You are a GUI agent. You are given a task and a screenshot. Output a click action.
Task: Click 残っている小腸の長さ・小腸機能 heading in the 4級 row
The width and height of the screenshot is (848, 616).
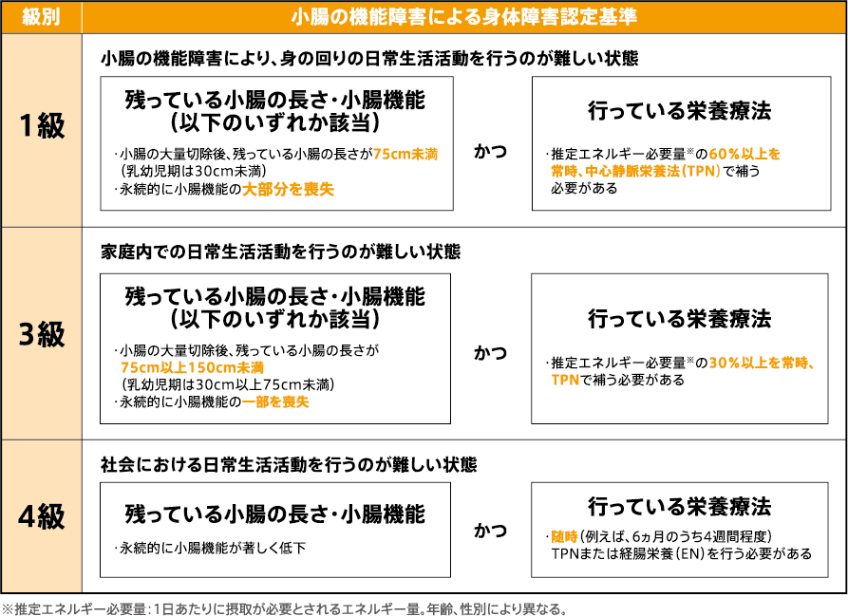coord(275,514)
